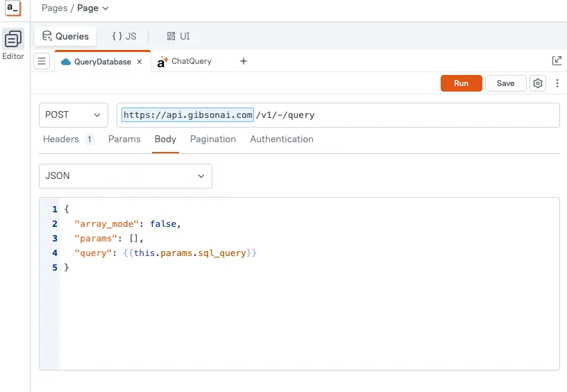Click the expand editor icon
The height and width of the screenshot is (392, 567).
[x=557, y=60]
